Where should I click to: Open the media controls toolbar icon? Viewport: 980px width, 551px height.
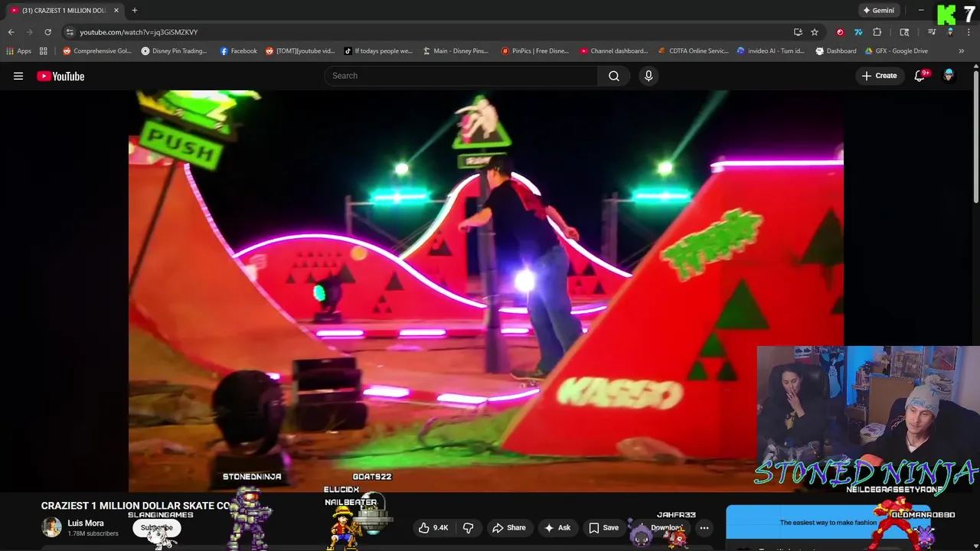point(932,32)
